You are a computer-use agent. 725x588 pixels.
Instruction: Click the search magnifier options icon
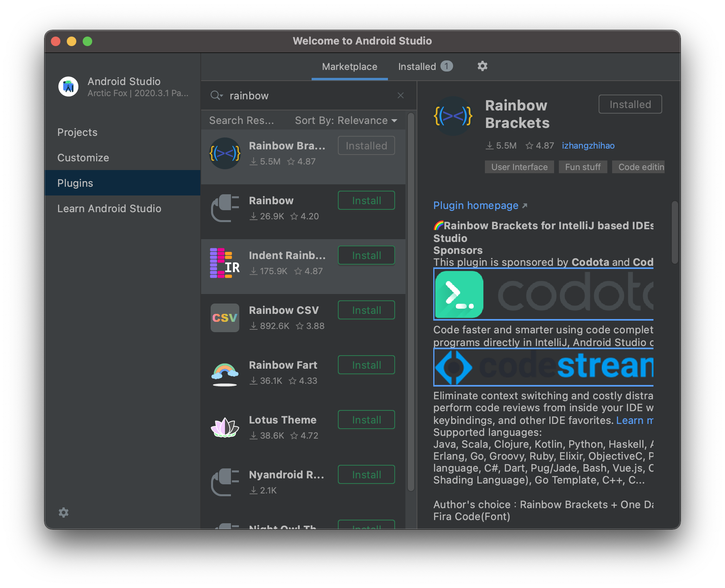[x=217, y=95]
